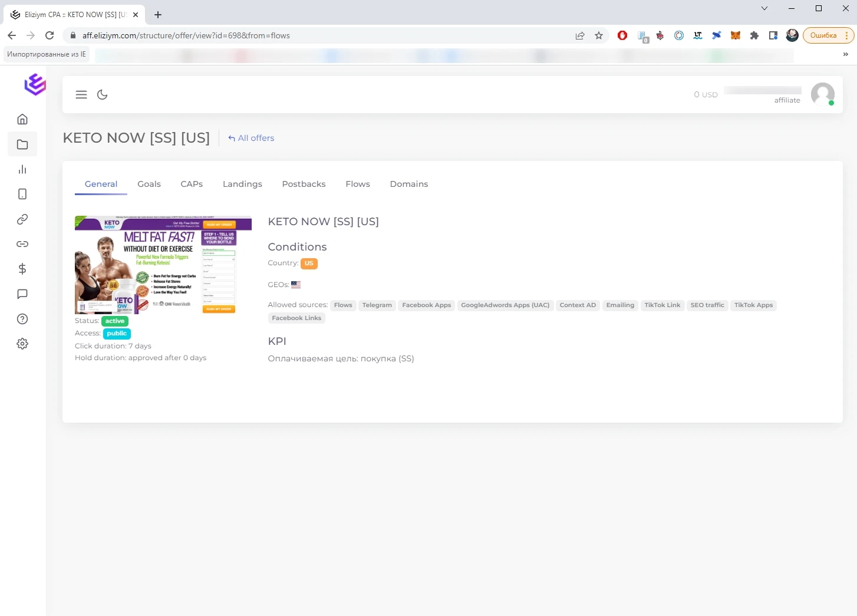Click the TikTok Apps source tag

pyautogui.click(x=753, y=305)
